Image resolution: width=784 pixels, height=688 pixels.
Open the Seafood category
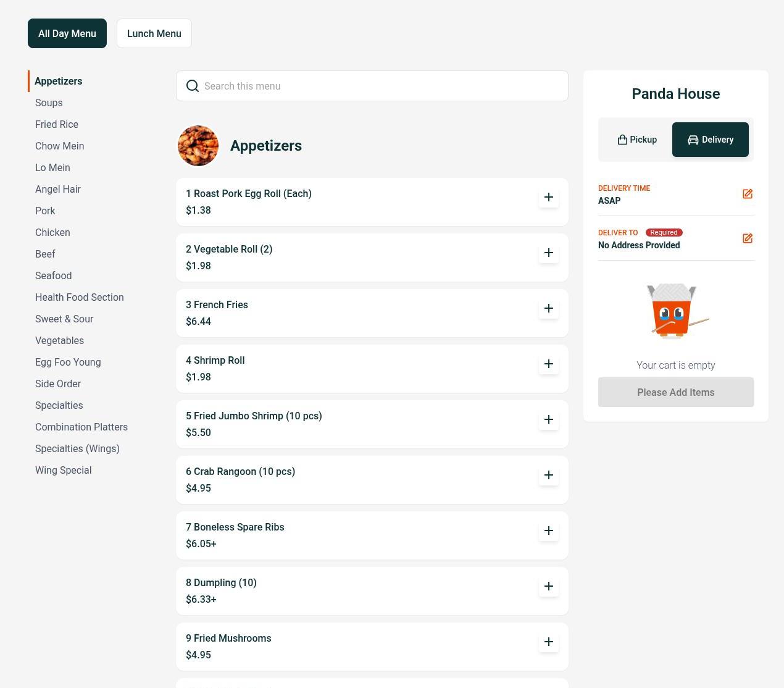tap(54, 276)
